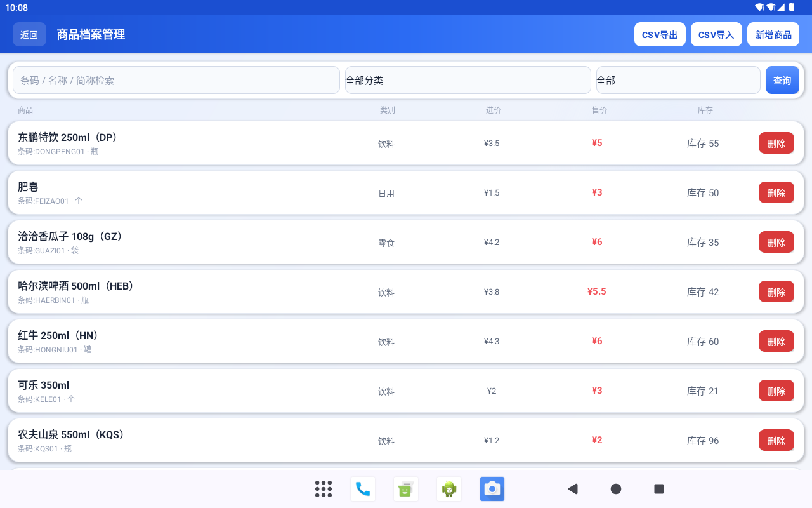Click the 库存 21 stock value
The height and width of the screenshot is (508, 812).
click(703, 391)
